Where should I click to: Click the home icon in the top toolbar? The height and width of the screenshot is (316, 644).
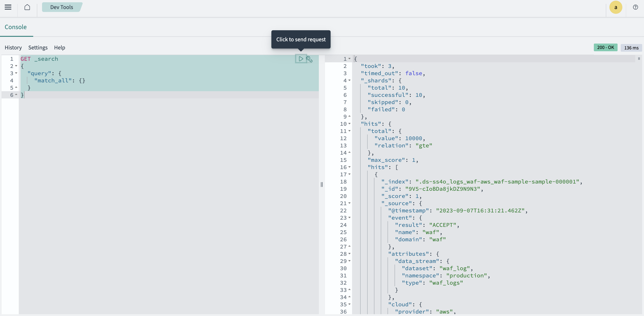click(27, 7)
